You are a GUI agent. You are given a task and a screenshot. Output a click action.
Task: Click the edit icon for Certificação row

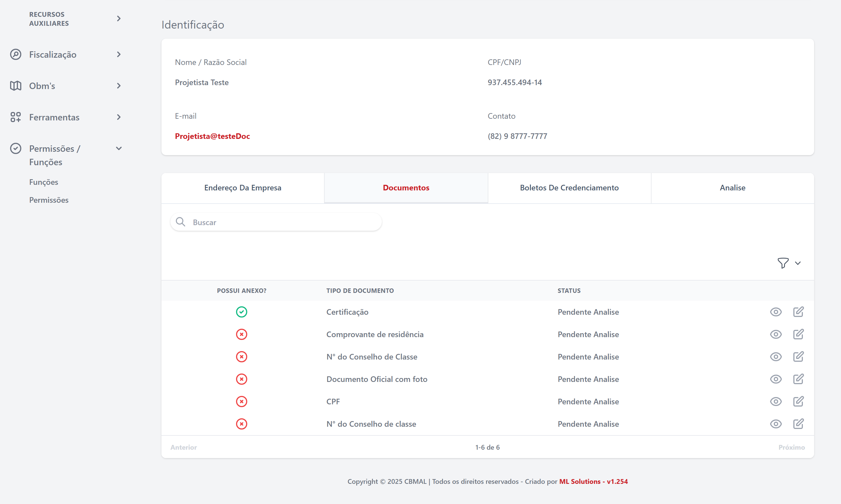tap(798, 312)
